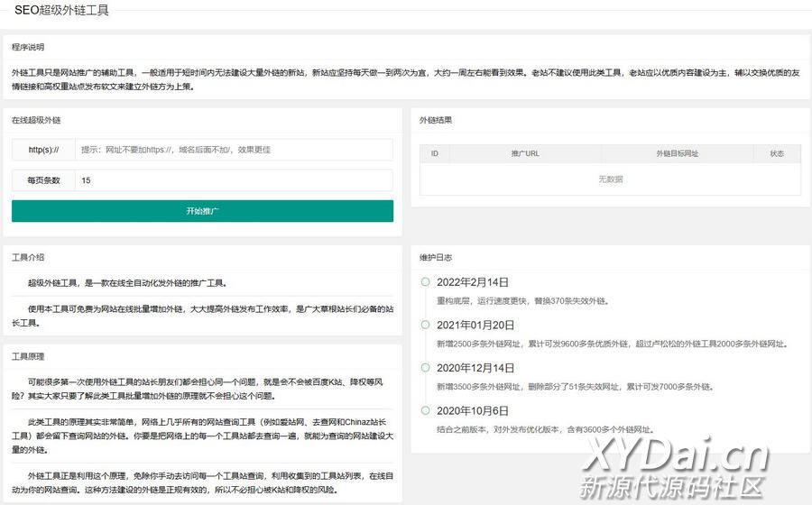The width and height of the screenshot is (812, 505).
Task: Click the 外链结果 panel heading
Action: coord(436,120)
